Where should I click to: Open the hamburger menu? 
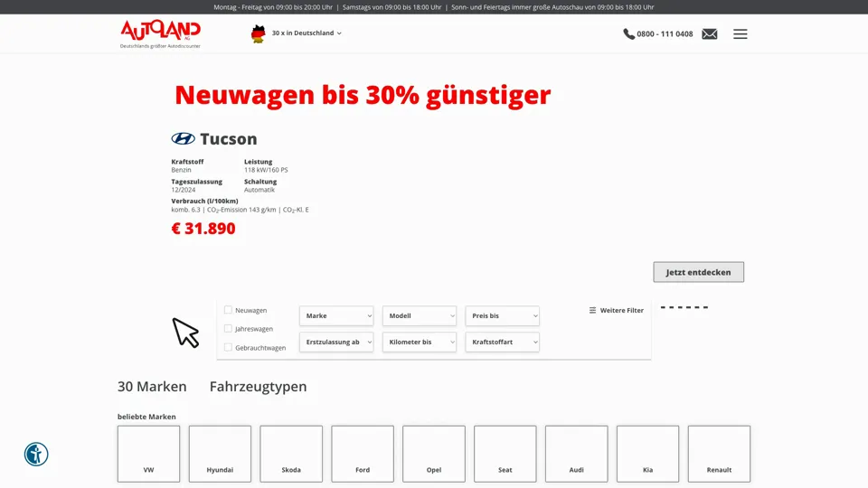[x=741, y=33]
